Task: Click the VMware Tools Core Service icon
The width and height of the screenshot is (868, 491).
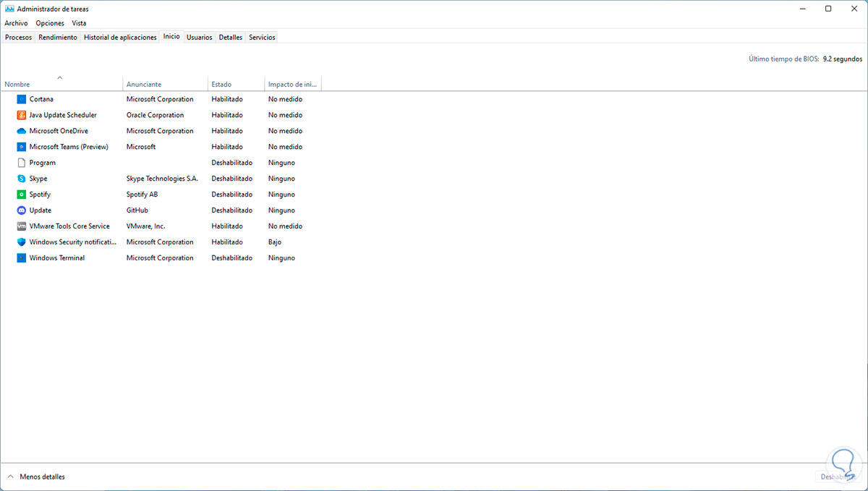Action: [x=21, y=226]
